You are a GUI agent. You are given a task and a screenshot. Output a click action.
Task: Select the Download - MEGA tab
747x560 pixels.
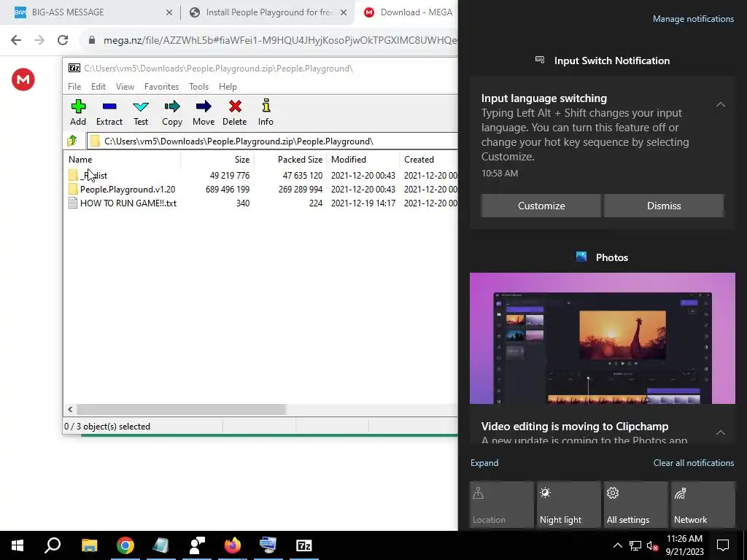coord(407,12)
